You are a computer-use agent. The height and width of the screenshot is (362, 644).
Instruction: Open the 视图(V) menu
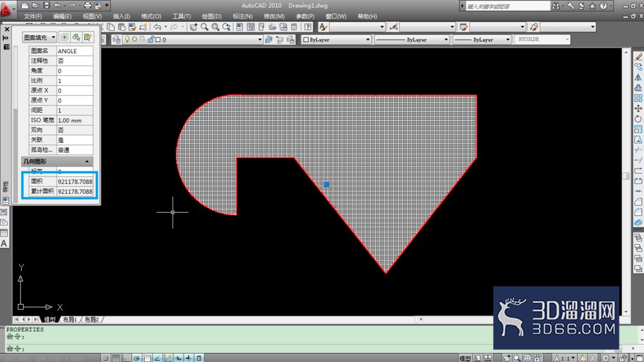92,17
